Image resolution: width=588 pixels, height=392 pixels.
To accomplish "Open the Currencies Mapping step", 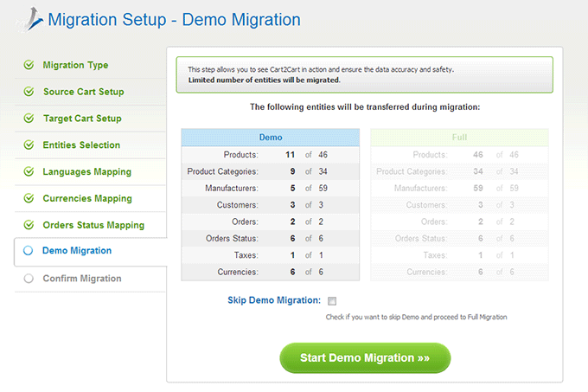I will click(x=87, y=198).
